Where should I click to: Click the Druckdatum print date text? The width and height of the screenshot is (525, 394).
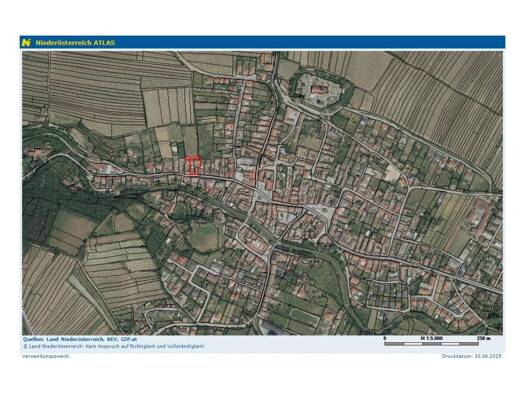(x=471, y=356)
